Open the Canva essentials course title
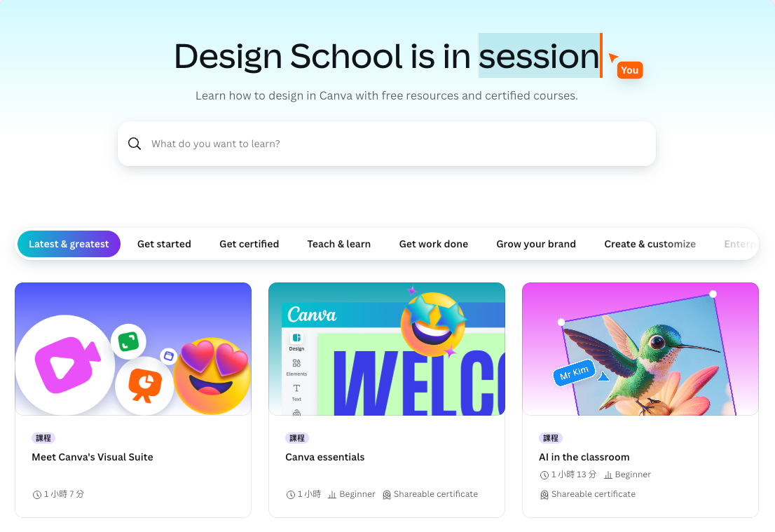775x532 pixels. [324, 457]
